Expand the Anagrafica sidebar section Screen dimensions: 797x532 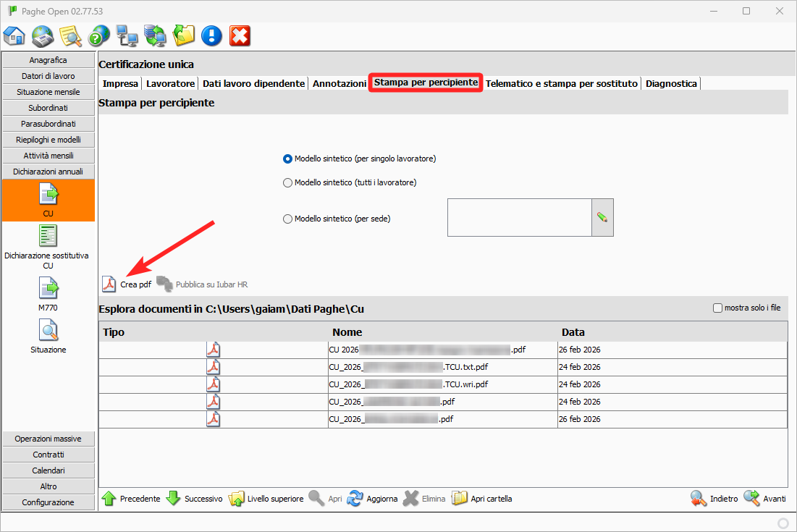coord(49,60)
